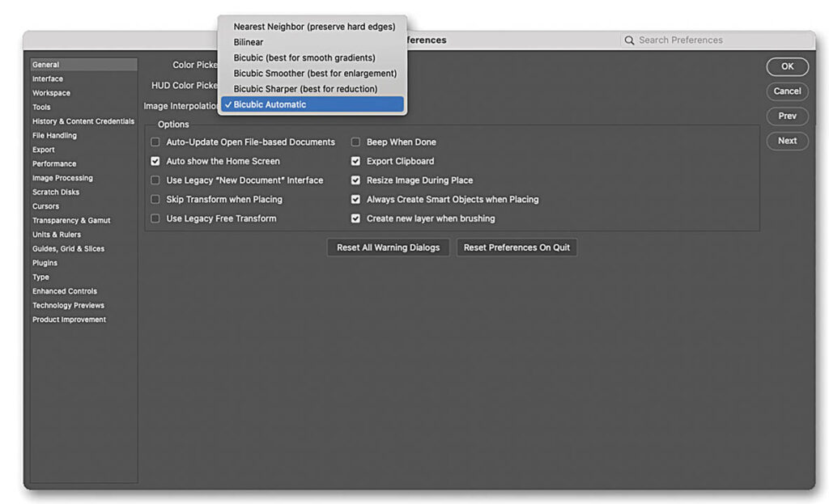Uncheck Auto show the Home Screen
829x504 pixels.
point(155,161)
